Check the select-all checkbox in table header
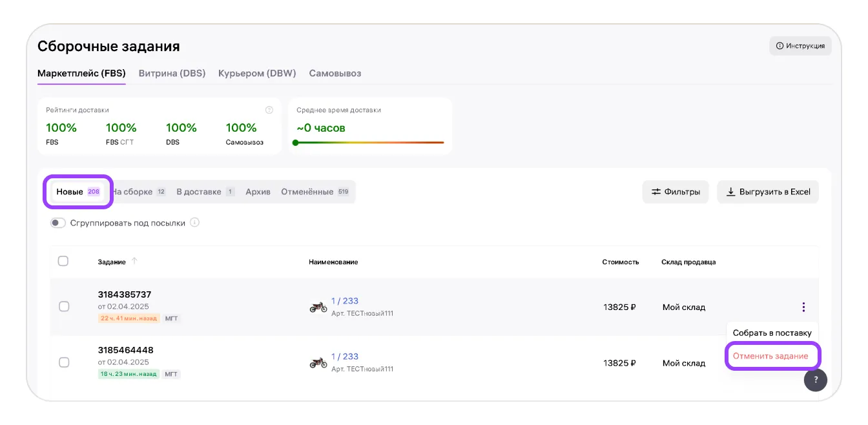The width and height of the screenshot is (868, 425). (63, 261)
